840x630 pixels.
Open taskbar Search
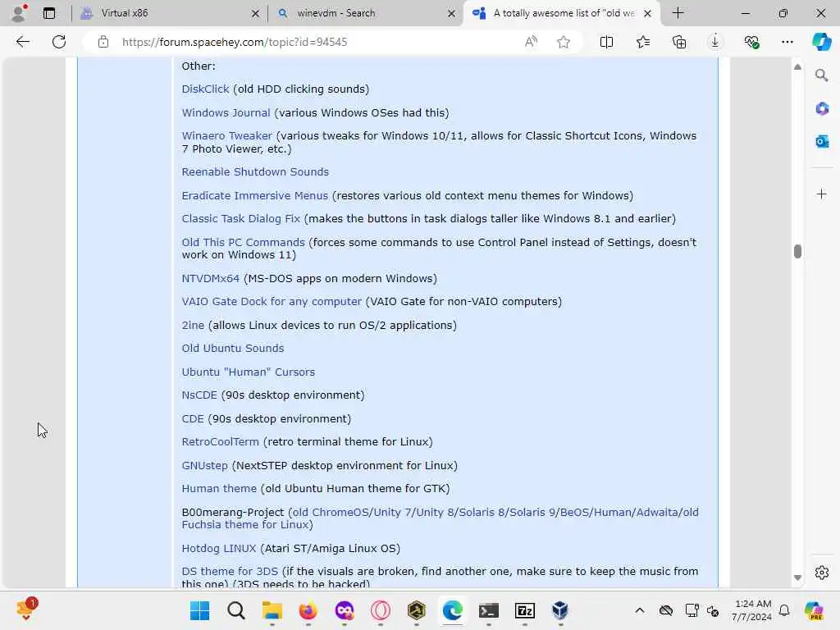[235, 610]
